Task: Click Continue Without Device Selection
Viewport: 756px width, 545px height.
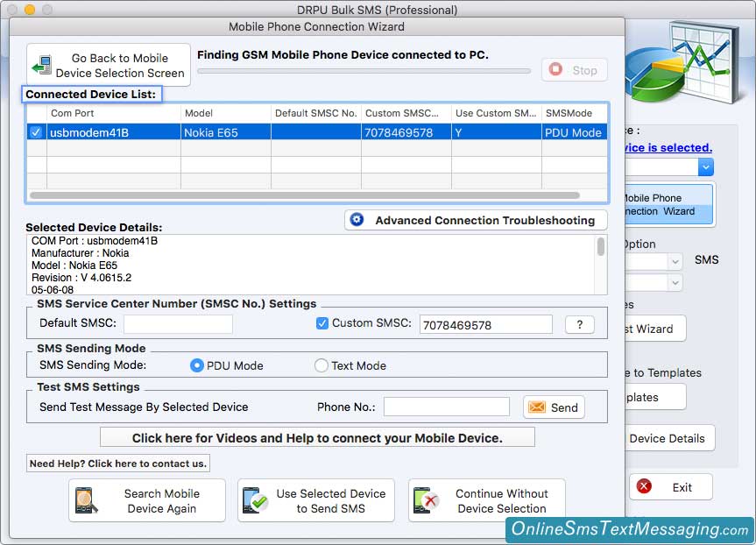Action: click(x=486, y=500)
